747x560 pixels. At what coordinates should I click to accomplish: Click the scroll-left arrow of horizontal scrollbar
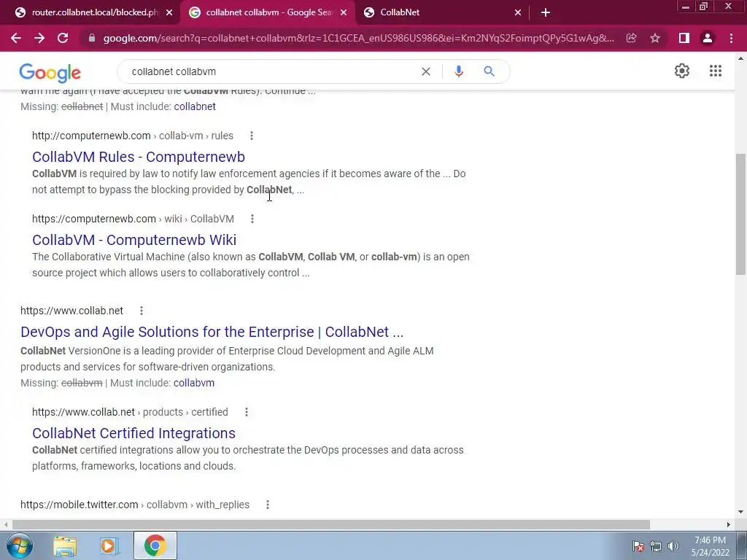[x=5, y=524]
